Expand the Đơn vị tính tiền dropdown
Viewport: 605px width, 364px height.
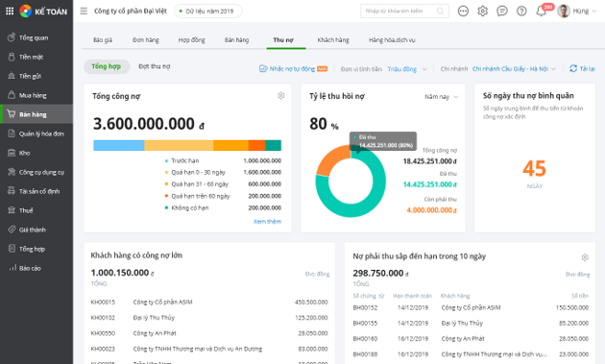[407, 69]
